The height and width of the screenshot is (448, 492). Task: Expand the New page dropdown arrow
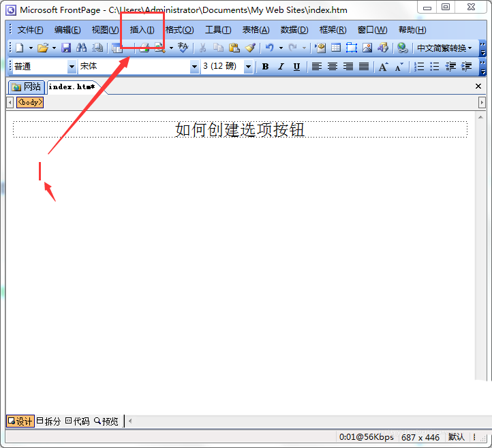tap(31, 48)
